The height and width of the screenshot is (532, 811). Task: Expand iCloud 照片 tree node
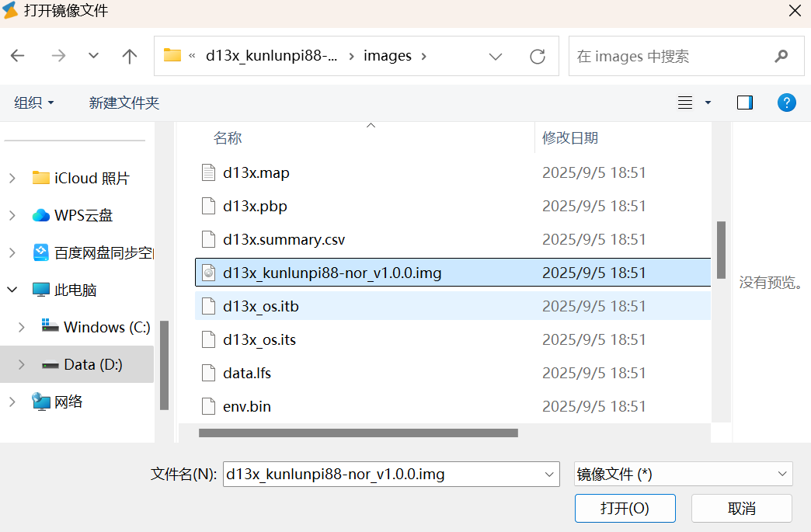12,179
